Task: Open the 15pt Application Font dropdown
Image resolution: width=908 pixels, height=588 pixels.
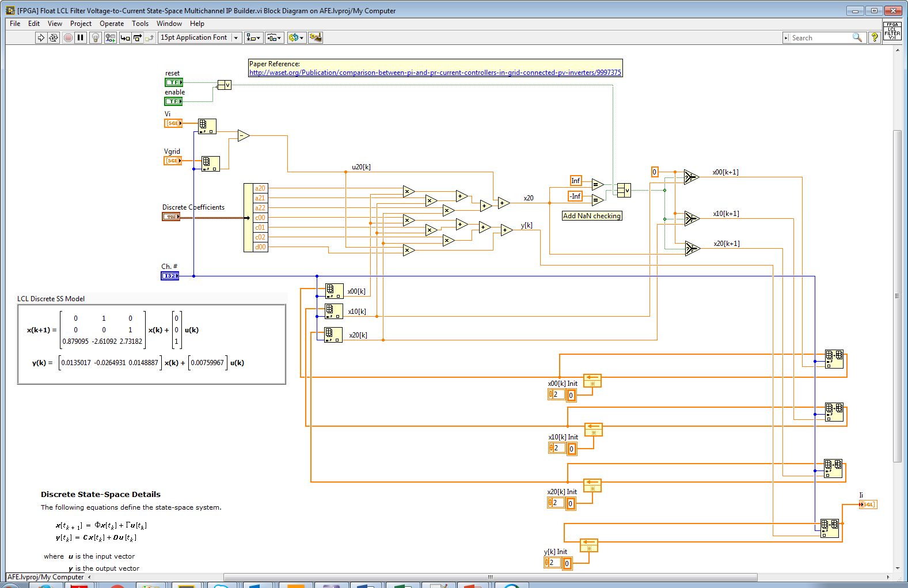Action: [x=199, y=37]
